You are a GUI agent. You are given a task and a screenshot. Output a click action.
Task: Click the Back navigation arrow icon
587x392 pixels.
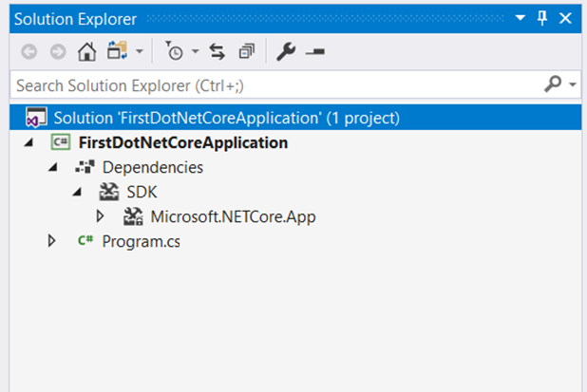29,51
